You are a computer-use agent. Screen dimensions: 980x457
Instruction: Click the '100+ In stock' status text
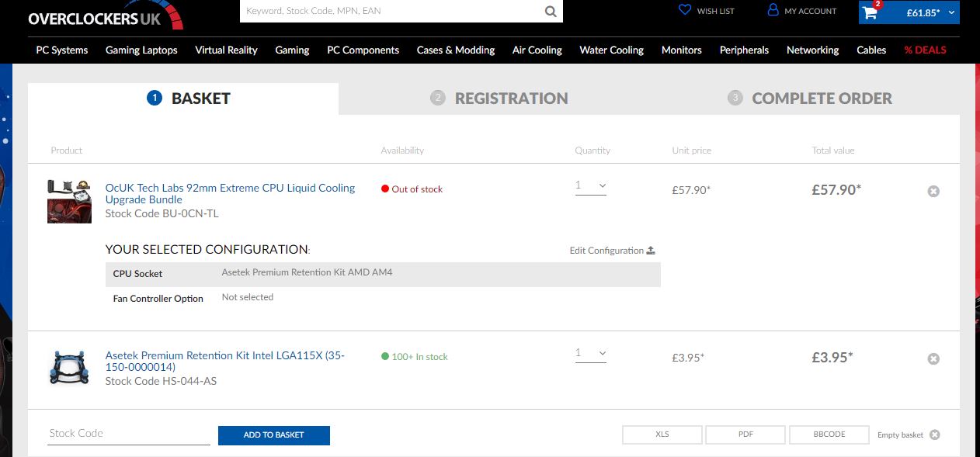[419, 357]
